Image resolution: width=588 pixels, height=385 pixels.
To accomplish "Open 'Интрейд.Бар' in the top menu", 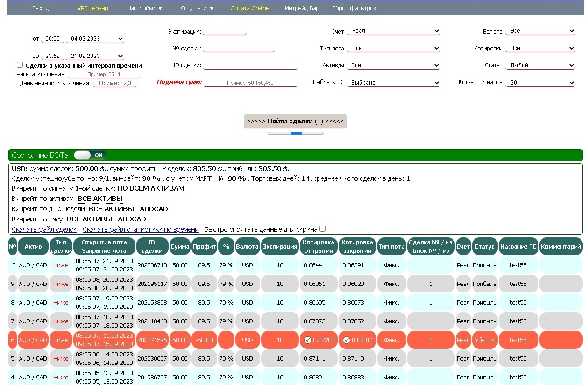I will [302, 8].
